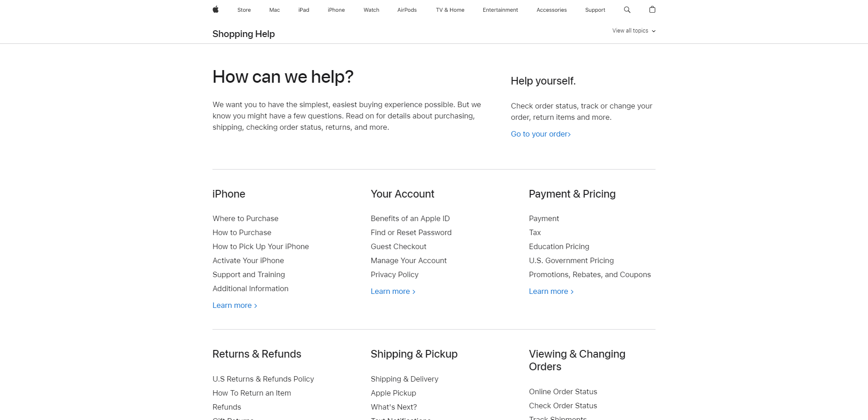This screenshot has height=420, width=868.
Task: Open the iPhone Learn more expander
Action: [232, 305]
